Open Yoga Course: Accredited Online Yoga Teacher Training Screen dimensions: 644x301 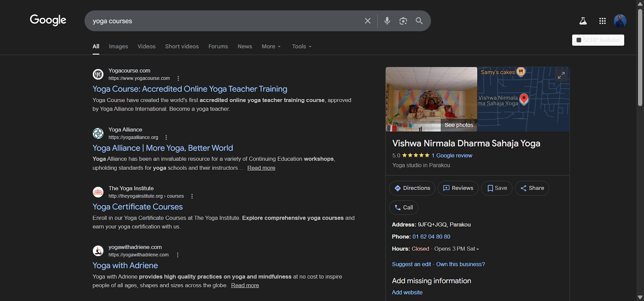pyautogui.click(x=190, y=89)
